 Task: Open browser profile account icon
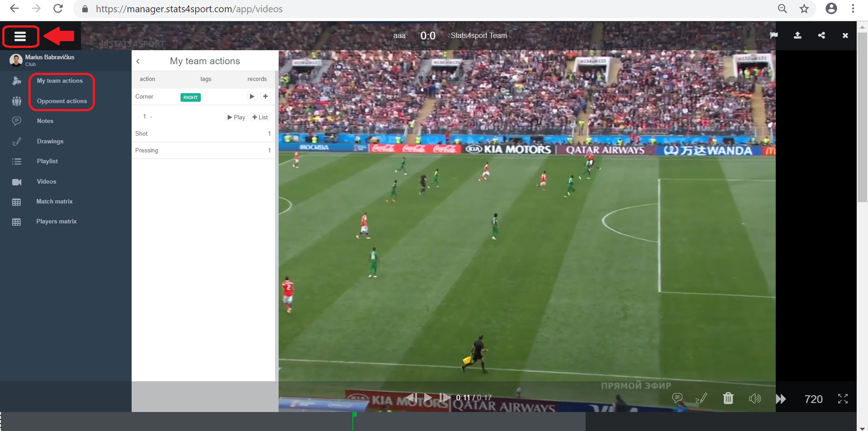(x=831, y=9)
